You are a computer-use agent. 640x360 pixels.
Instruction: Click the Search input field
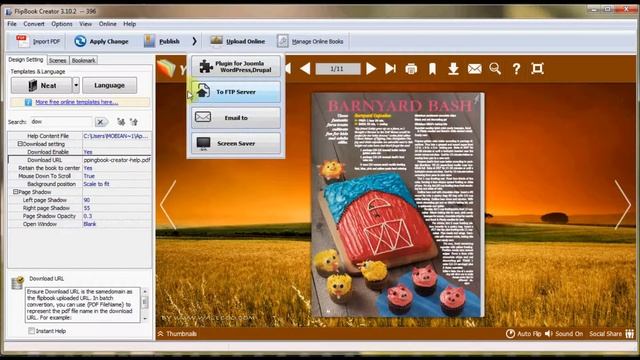pyautogui.click(x=61, y=122)
